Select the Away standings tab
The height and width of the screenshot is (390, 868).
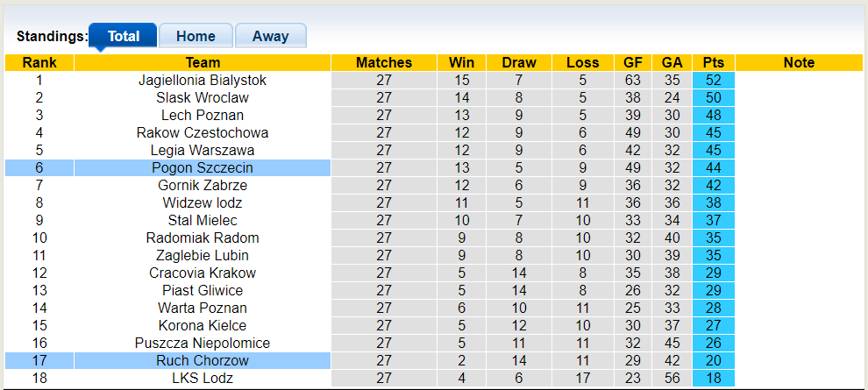tap(270, 36)
